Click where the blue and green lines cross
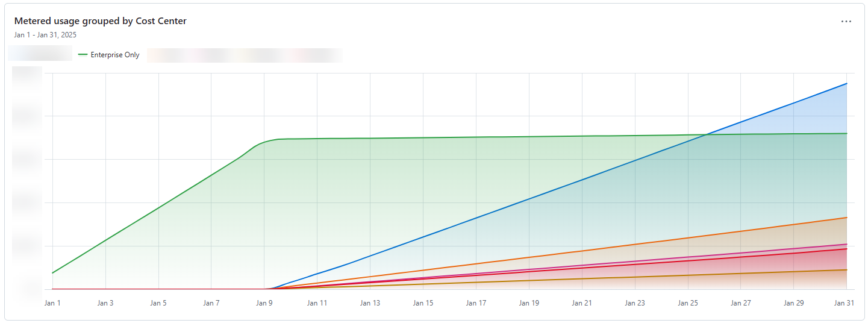868x323 pixels. click(x=705, y=134)
